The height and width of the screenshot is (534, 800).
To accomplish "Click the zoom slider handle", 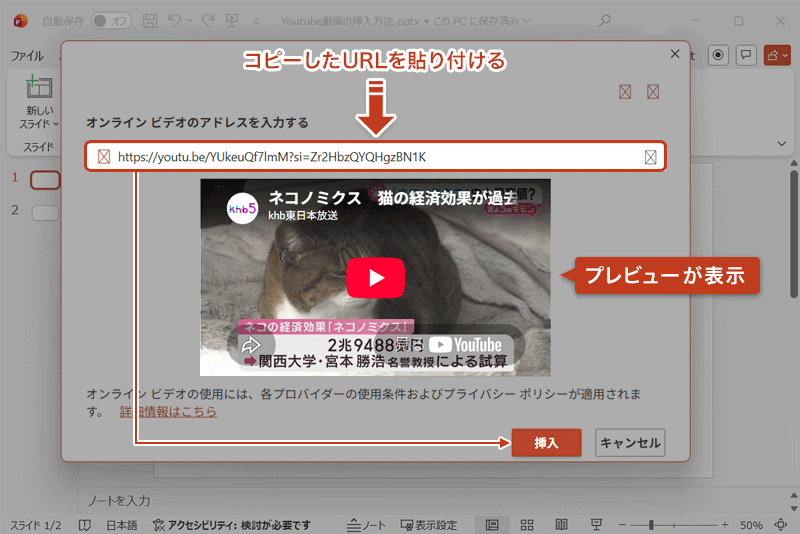I will [x=651, y=525].
